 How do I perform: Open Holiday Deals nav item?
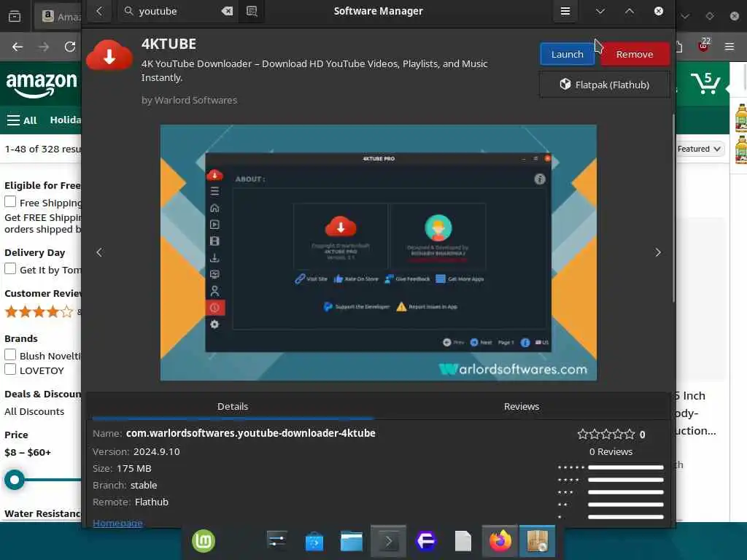click(65, 120)
